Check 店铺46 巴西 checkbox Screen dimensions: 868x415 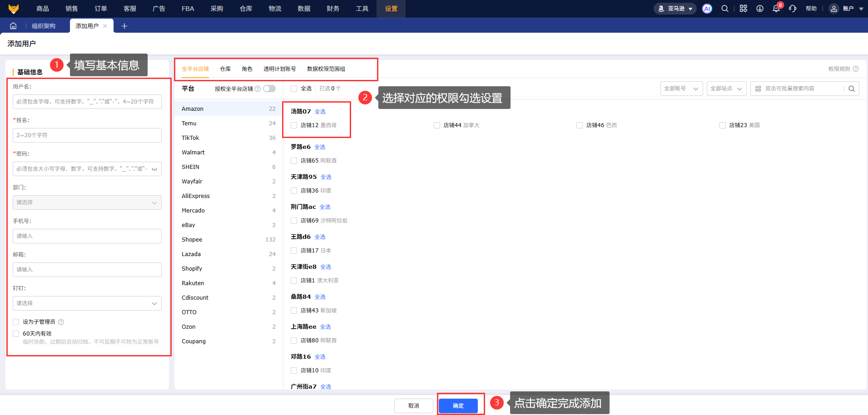click(580, 125)
